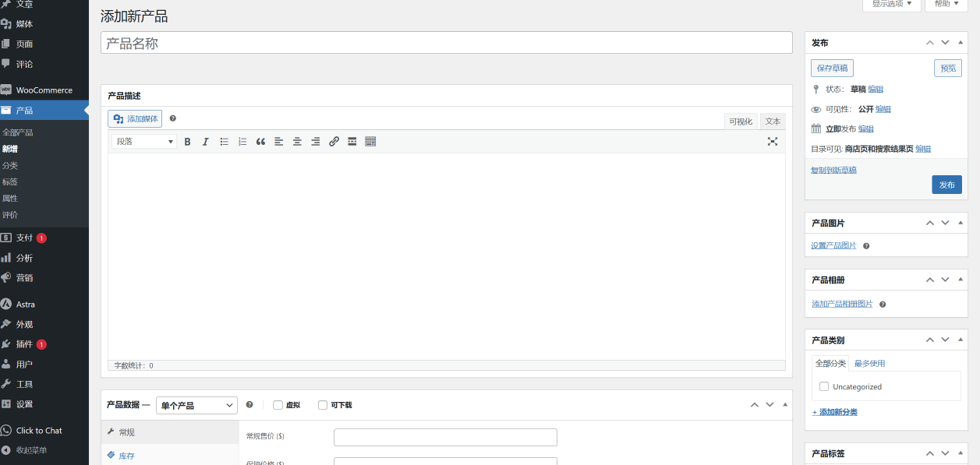Insert a numbered list

pyautogui.click(x=242, y=142)
